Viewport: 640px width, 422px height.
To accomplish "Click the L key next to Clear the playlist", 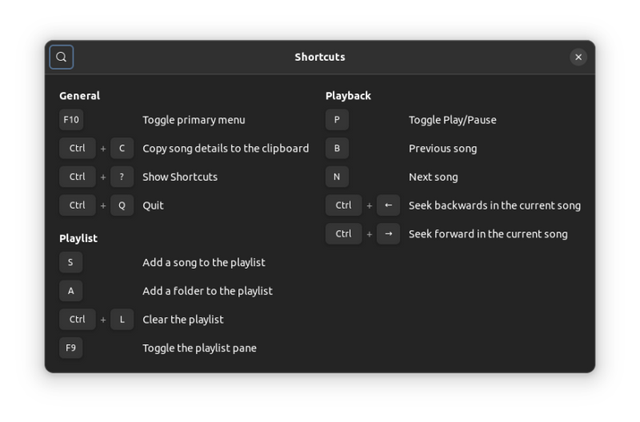I will coord(122,319).
